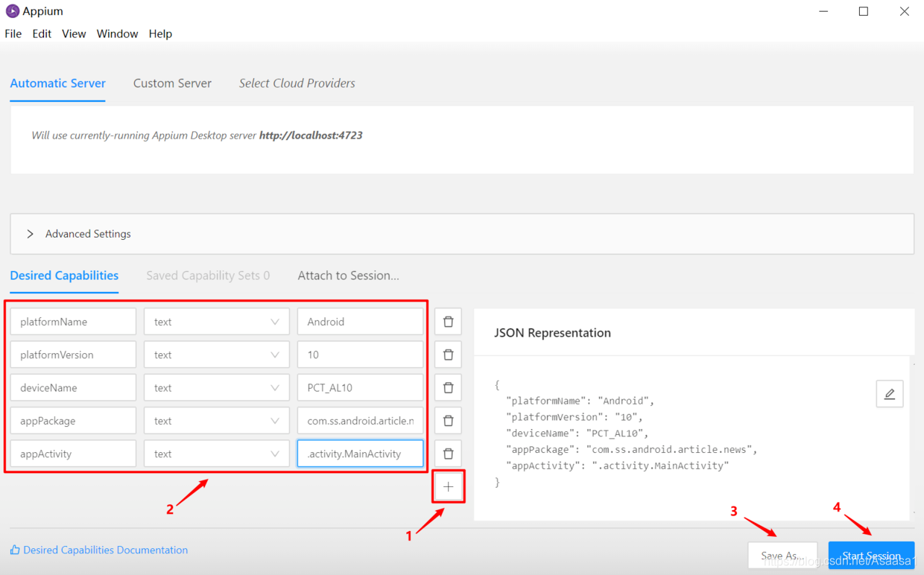
Task: Open type dropdown for appActivity row
Action: pos(216,454)
